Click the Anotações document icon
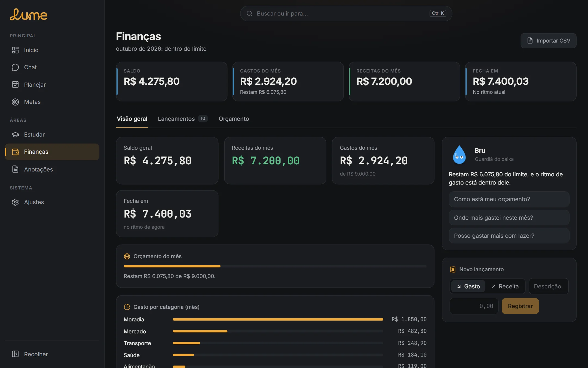The height and width of the screenshot is (368, 588). pyautogui.click(x=15, y=169)
